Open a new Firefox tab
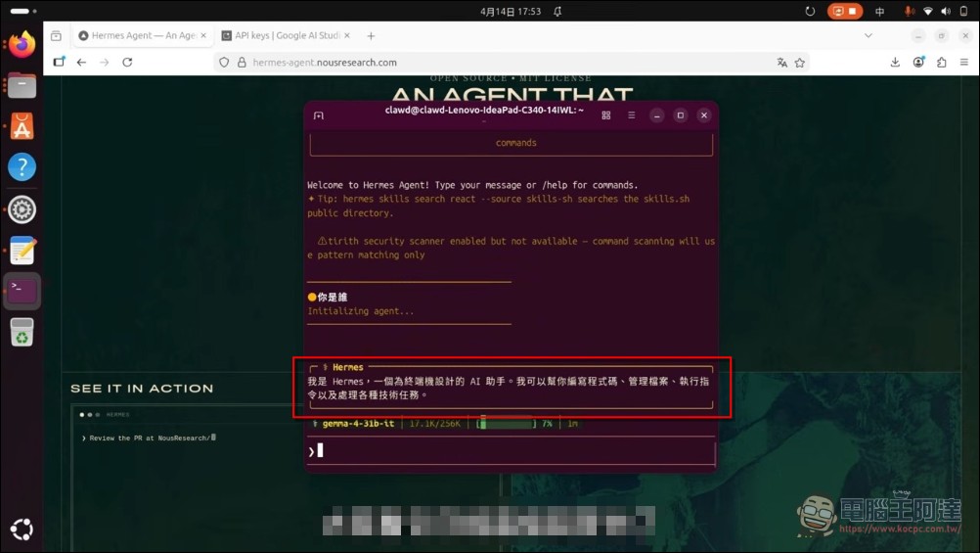Viewport: 980px width, 553px height. click(372, 36)
